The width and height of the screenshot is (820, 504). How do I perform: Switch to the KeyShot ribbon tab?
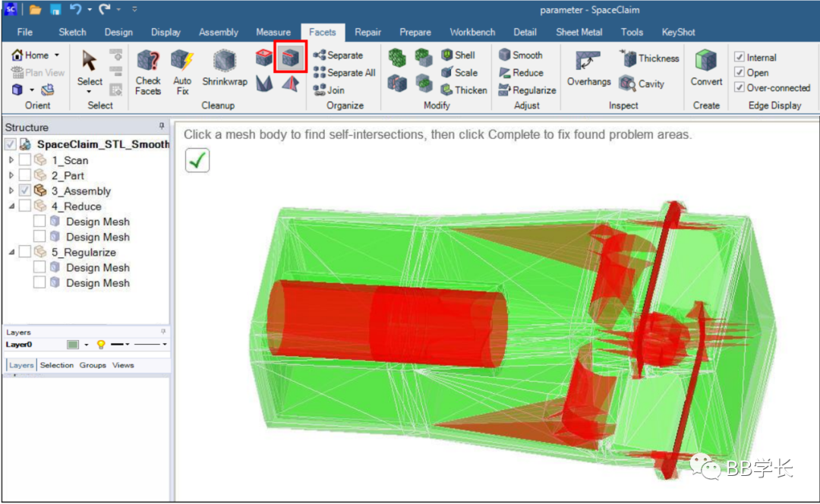point(678,32)
